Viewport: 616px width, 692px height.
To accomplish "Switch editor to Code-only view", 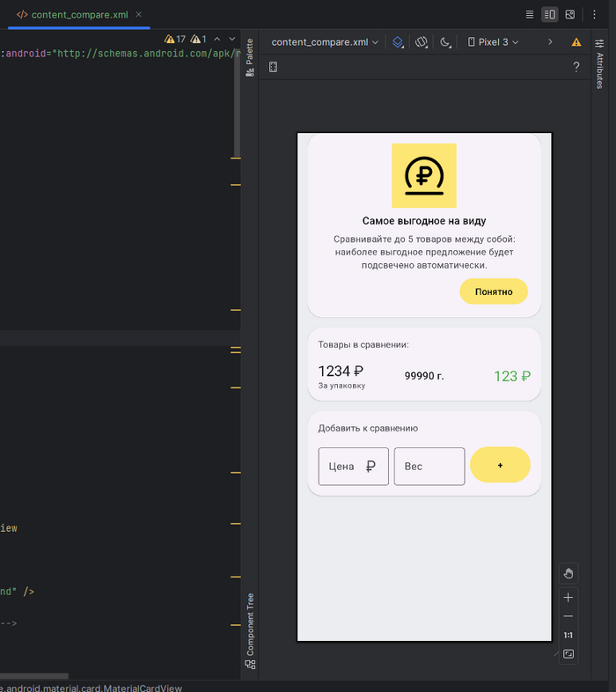I will [x=529, y=15].
